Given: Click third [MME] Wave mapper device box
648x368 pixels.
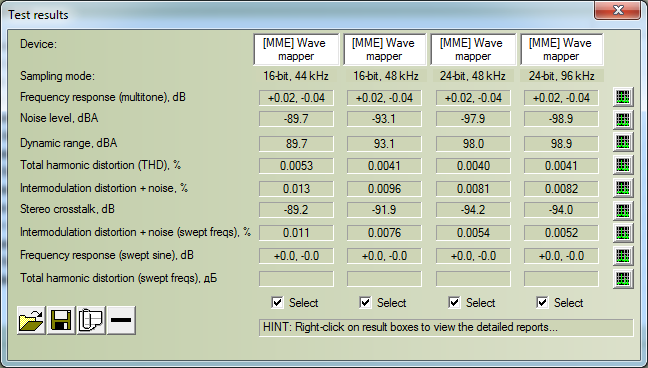Looking at the screenshot, I should (473, 50).
